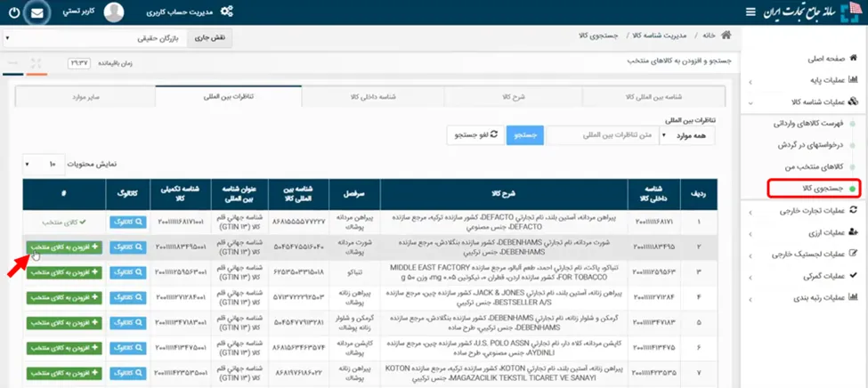Click the ردیف column header
The width and height of the screenshot is (868, 388).
699,194
